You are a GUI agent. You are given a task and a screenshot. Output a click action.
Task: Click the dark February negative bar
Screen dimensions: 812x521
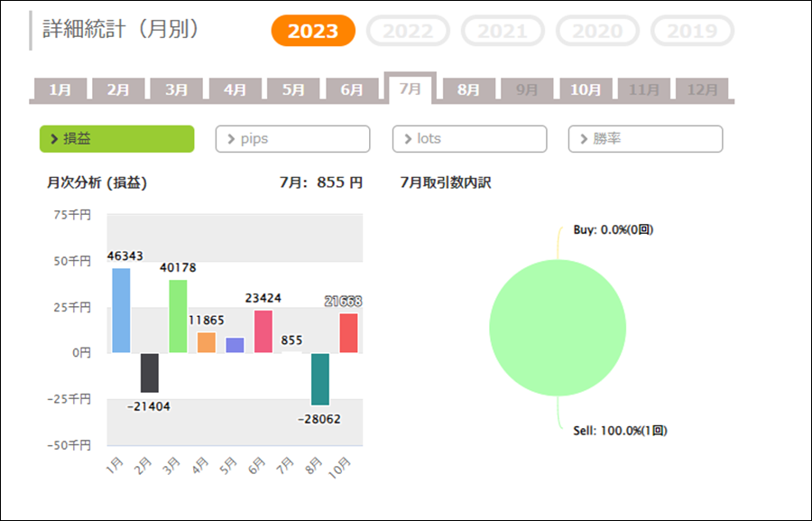149,372
